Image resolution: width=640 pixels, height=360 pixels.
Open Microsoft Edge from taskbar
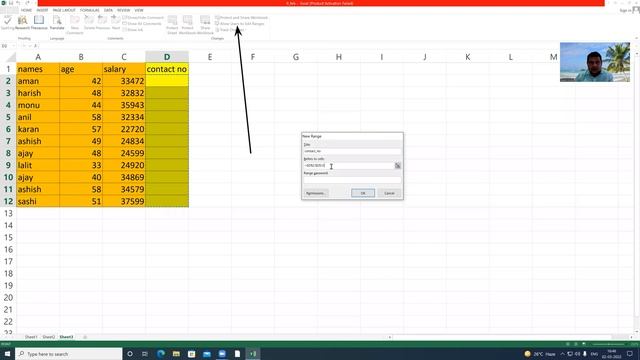pyautogui.click(x=160, y=354)
